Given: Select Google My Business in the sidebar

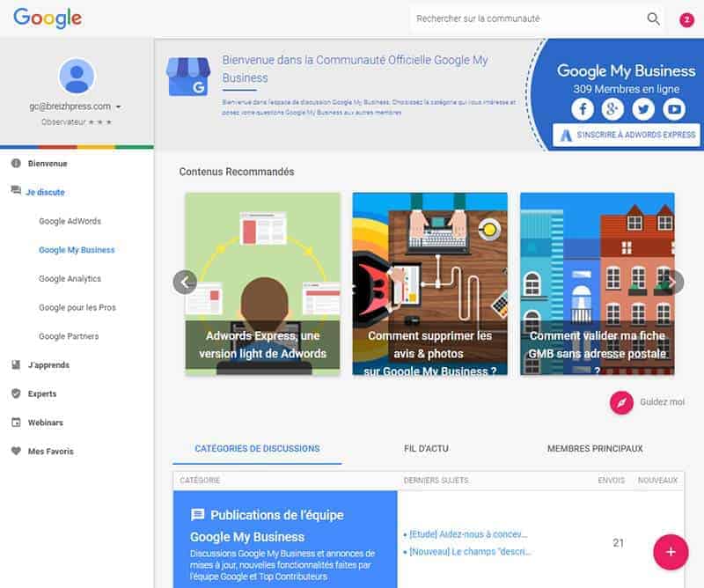Looking at the screenshot, I should (77, 250).
